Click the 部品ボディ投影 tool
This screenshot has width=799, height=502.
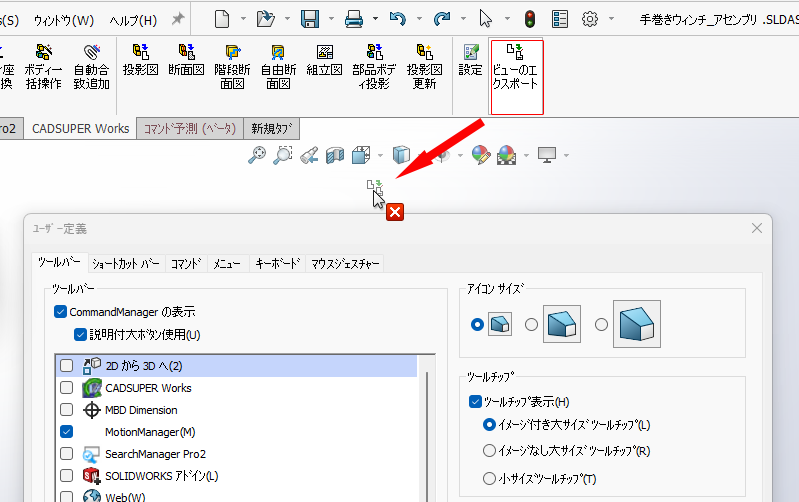374,67
